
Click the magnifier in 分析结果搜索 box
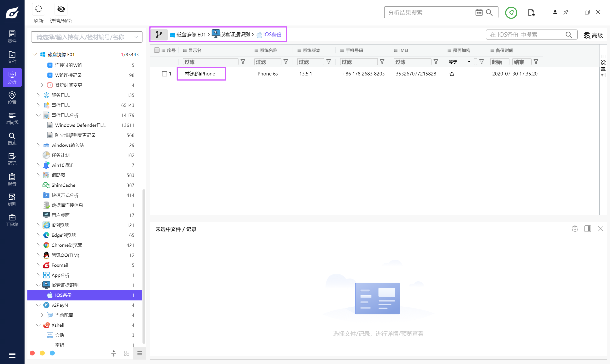tap(489, 13)
